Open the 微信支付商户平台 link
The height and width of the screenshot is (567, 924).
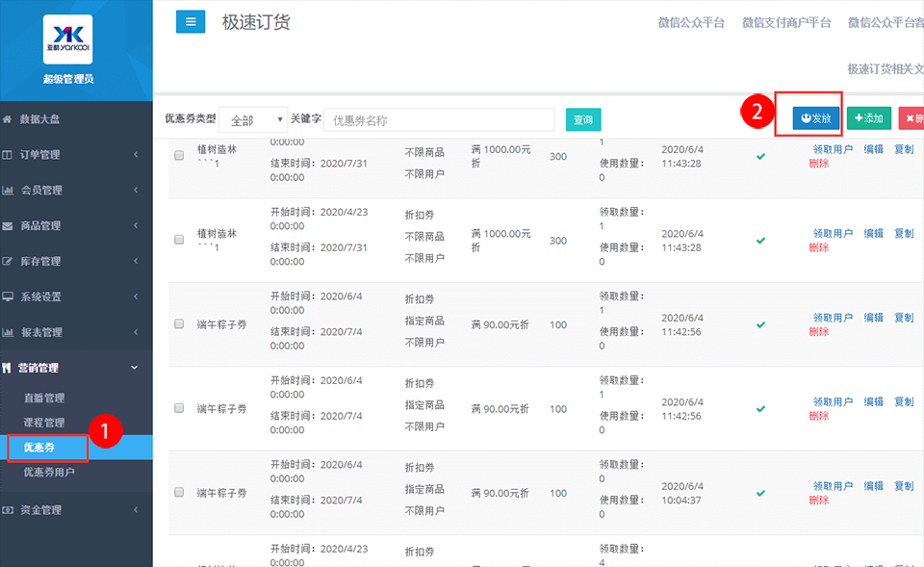pos(786,22)
